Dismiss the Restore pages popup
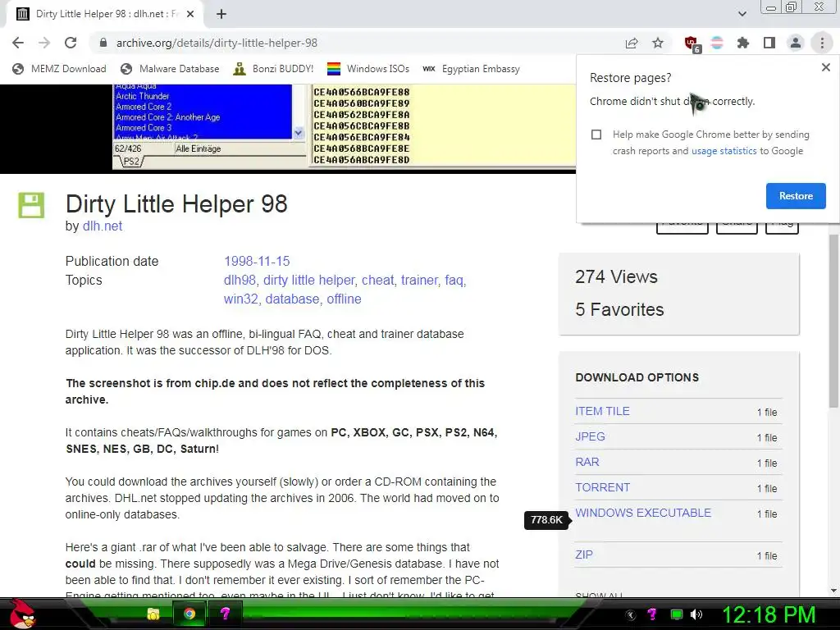Viewport: 840px width, 630px height. [825, 67]
